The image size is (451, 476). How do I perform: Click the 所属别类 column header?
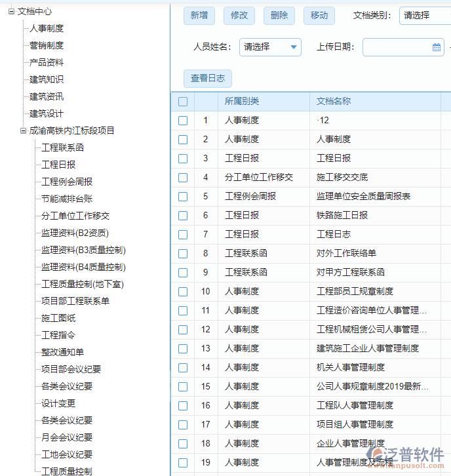point(242,102)
